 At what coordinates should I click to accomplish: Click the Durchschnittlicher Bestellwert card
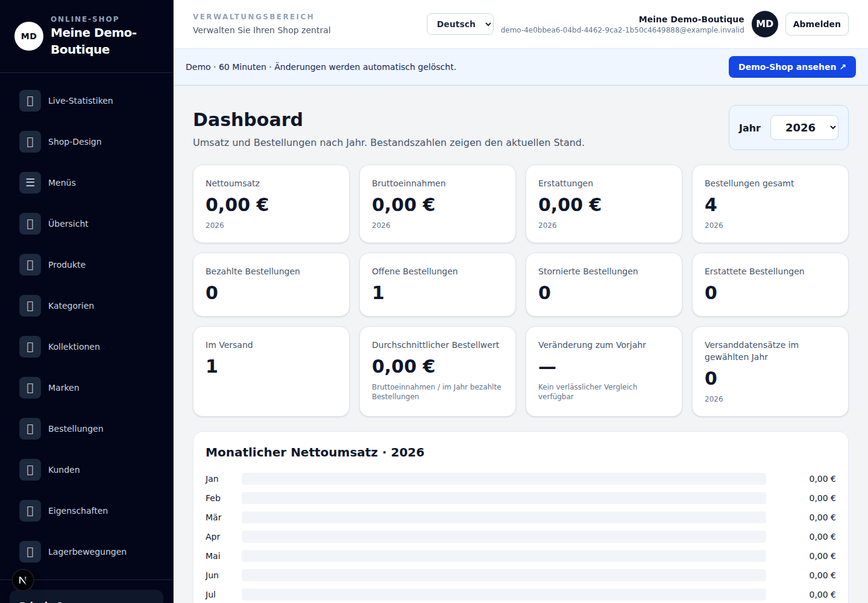(x=438, y=371)
